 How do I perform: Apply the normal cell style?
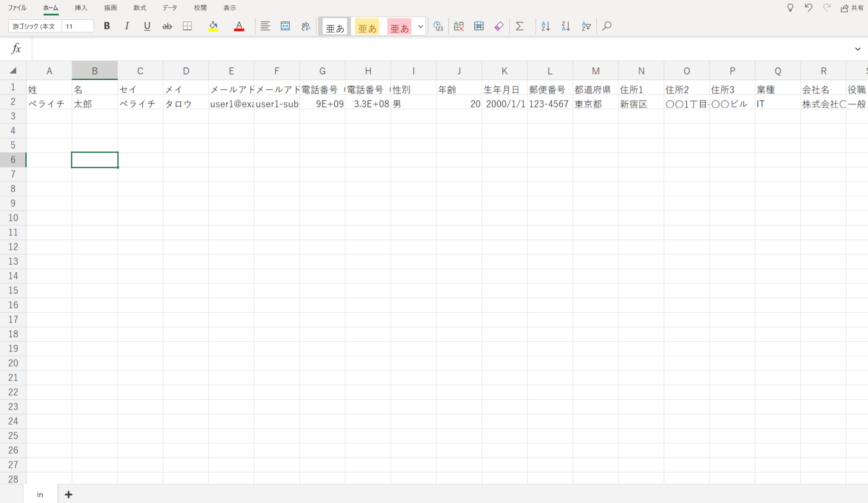coord(335,27)
